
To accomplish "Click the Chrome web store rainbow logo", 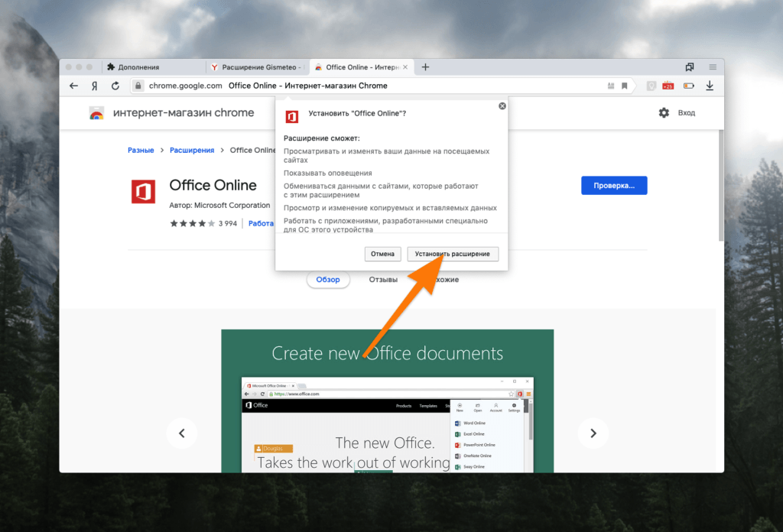I will (x=96, y=113).
